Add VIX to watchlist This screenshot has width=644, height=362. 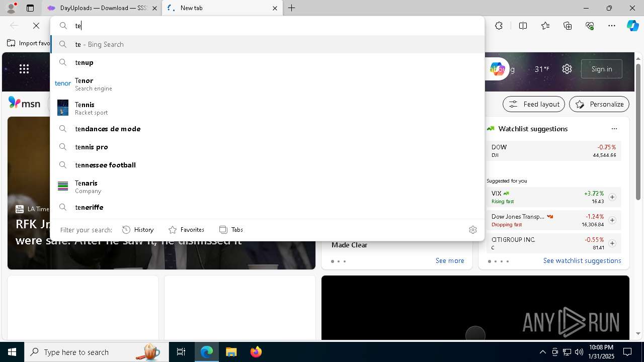click(x=612, y=197)
